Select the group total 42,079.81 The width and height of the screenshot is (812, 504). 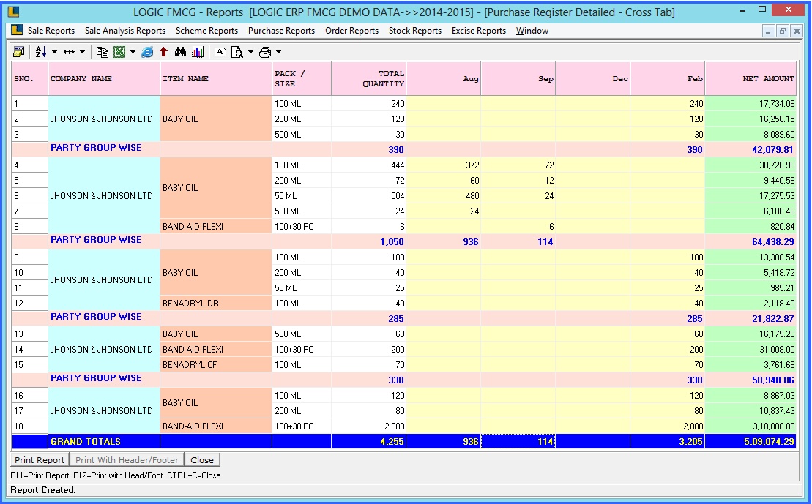751,149
